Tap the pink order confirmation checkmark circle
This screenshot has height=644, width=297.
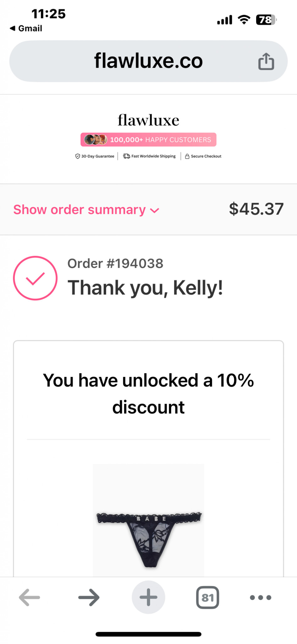[35, 278]
